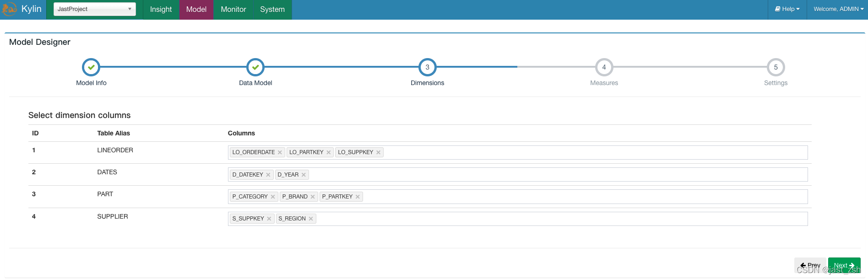Go to Model Info step circle
This screenshot has width=868, height=279.
tap(91, 67)
